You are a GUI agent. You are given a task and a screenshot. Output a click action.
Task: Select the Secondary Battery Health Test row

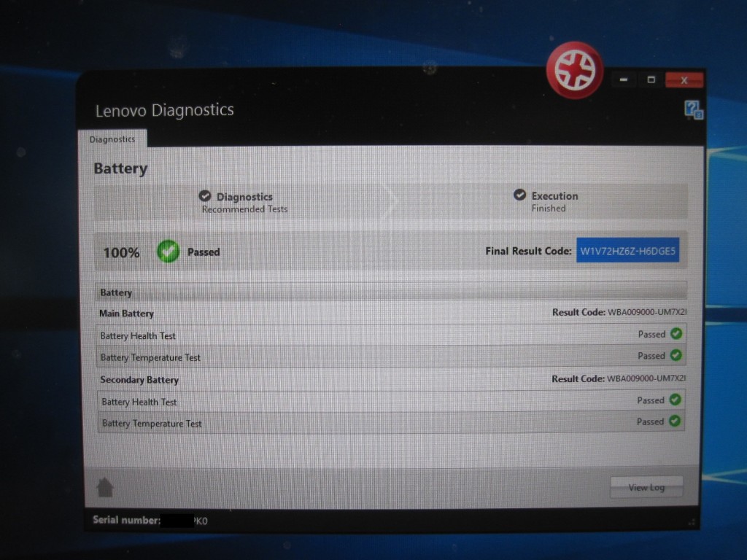click(x=390, y=401)
